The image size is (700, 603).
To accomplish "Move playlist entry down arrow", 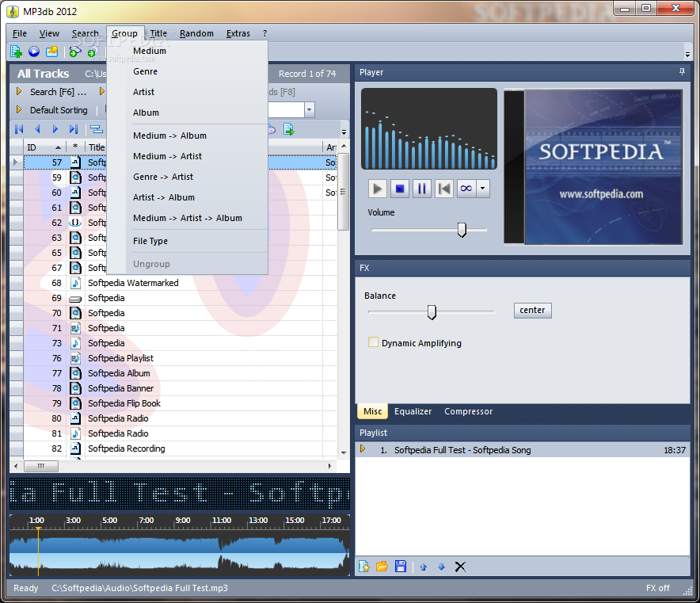I will coord(442,567).
